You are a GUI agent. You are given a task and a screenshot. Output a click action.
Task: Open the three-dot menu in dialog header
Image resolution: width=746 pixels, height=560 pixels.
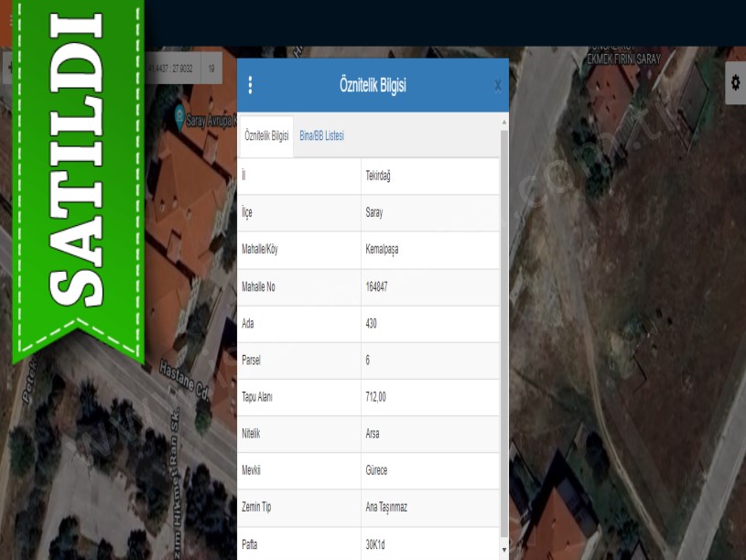(250, 85)
